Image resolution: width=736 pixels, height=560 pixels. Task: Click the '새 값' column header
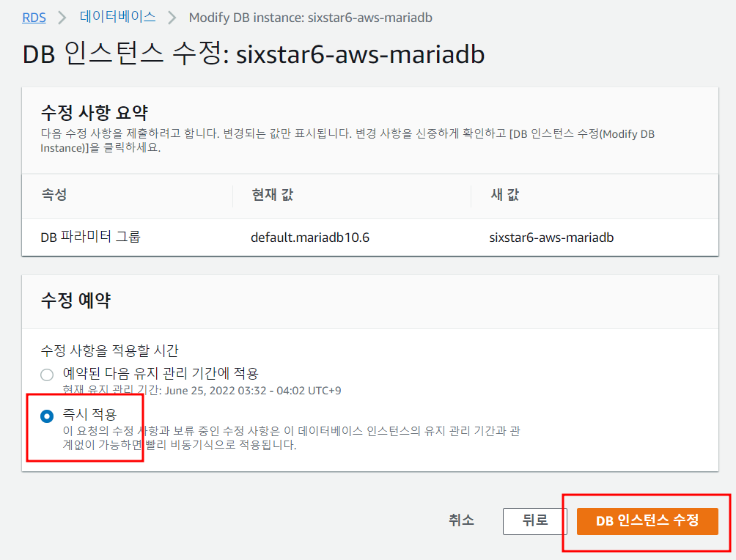tap(505, 196)
